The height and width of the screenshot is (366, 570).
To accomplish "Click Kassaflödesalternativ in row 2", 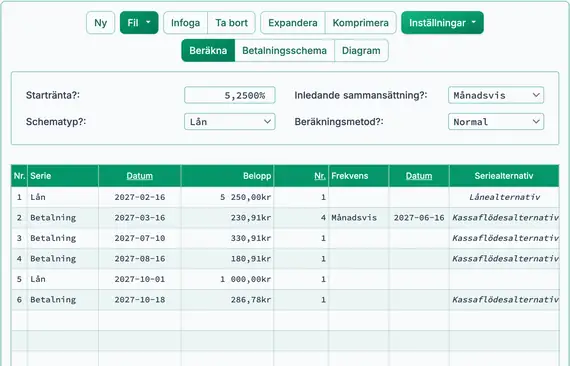I will click(504, 218).
